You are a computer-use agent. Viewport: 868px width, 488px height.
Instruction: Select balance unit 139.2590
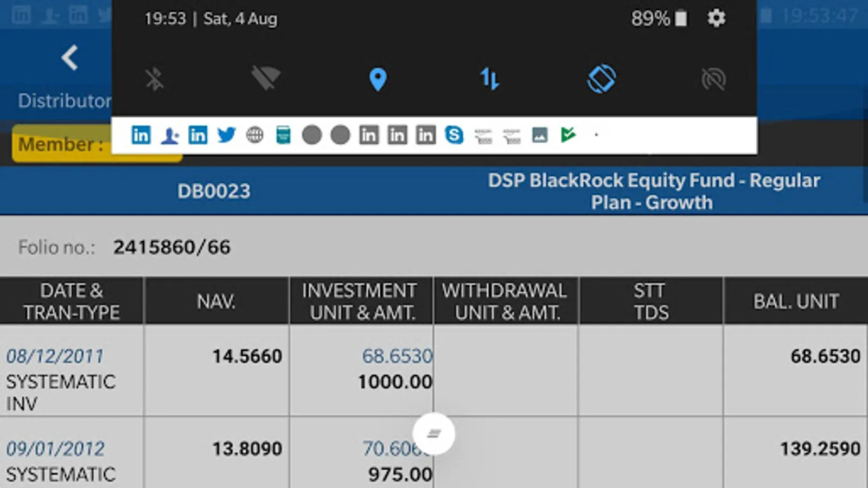[x=820, y=449]
